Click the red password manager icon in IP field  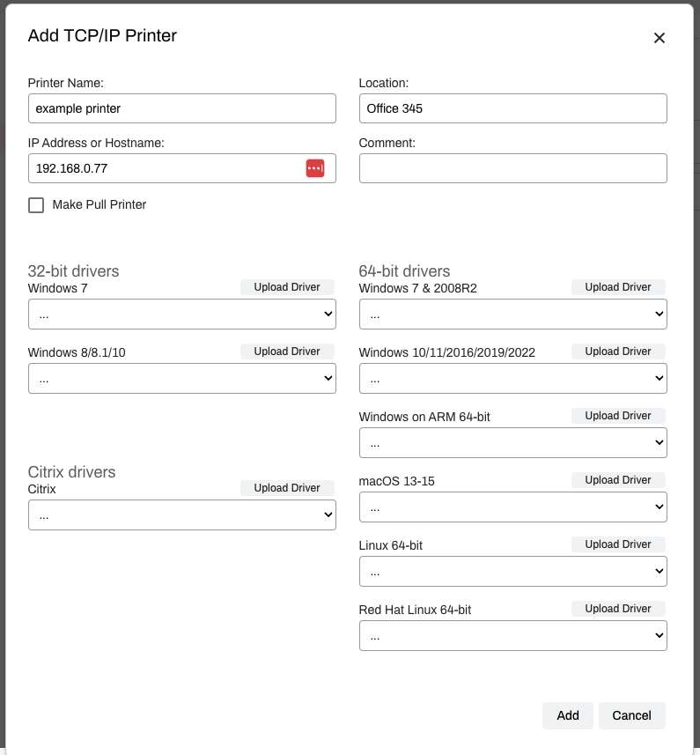[x=314, y=168]
